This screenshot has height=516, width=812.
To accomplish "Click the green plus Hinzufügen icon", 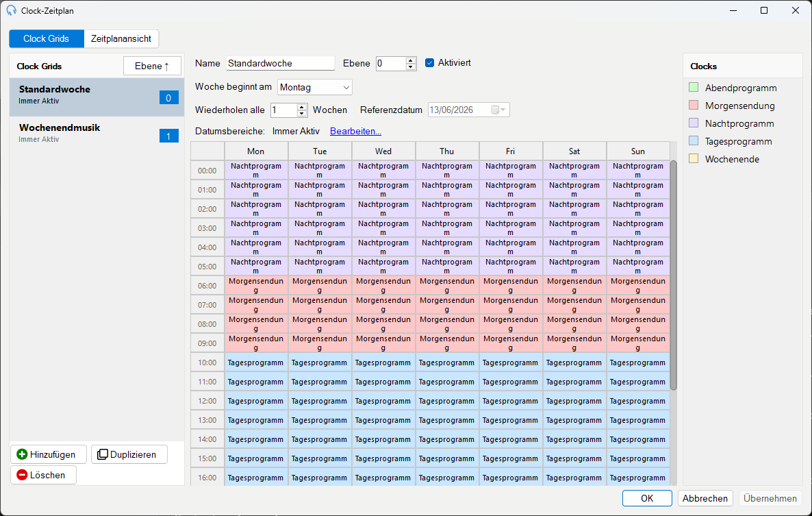I will (22, 454).
